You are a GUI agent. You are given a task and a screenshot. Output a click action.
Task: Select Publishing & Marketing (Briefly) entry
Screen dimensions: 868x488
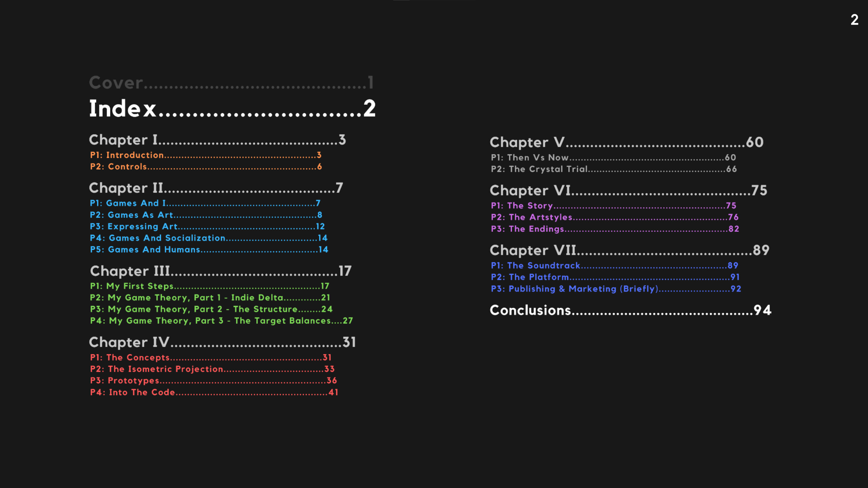(x=616, y=289)
